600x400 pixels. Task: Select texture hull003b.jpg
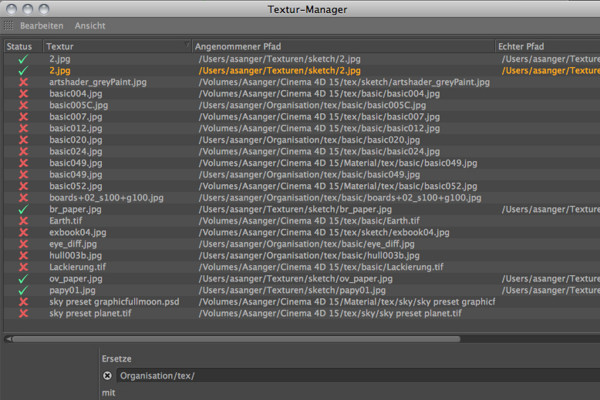click(75, 255)
